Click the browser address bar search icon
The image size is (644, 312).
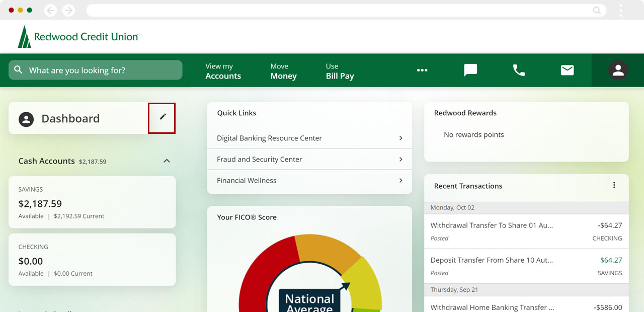[597, 10]
